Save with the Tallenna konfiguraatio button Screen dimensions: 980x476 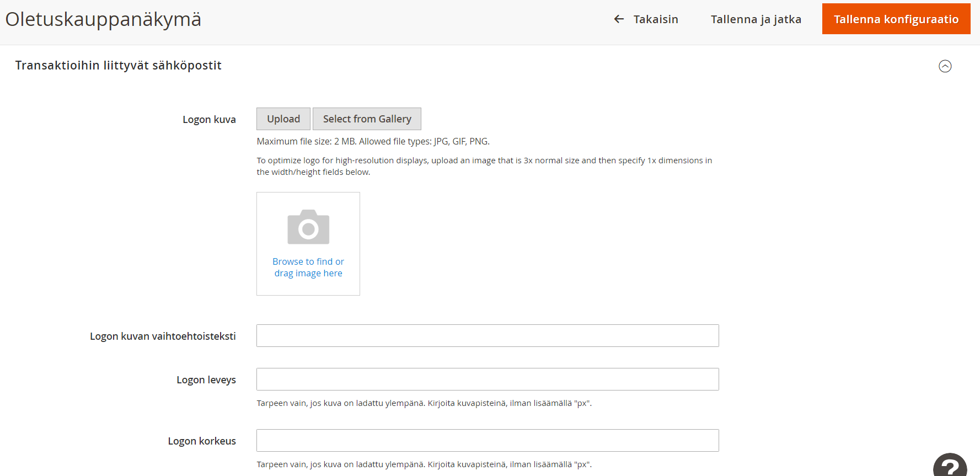click(x=896, y=19)
